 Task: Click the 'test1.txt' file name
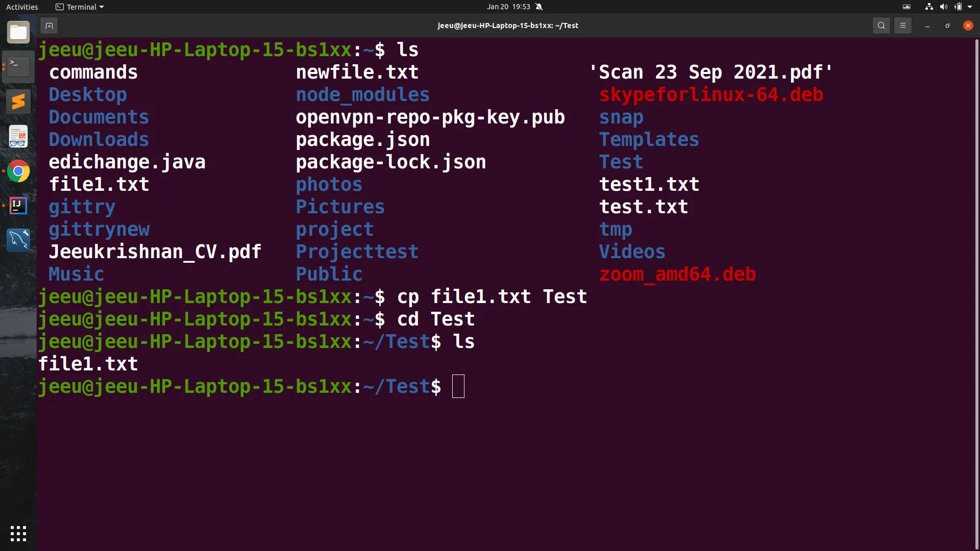(649, 184)
